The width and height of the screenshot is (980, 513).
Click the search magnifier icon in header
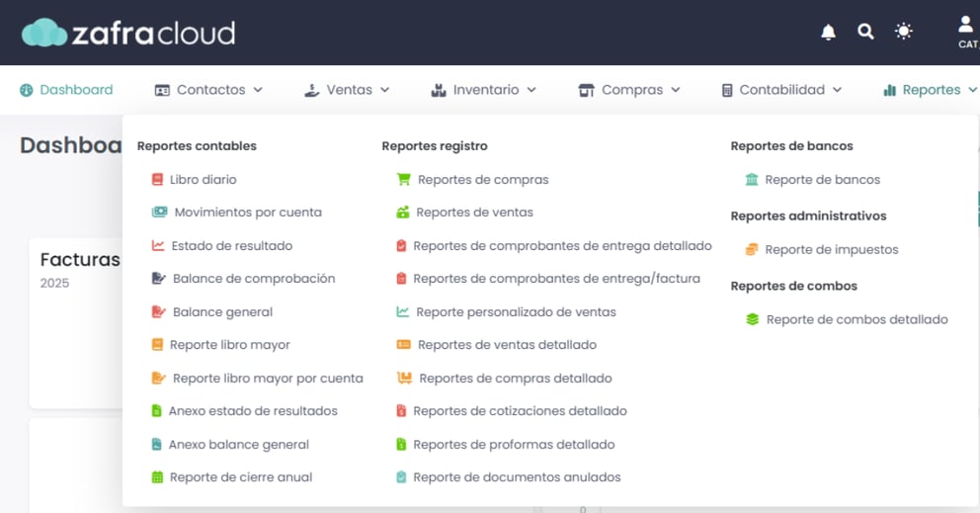pos(865,32)
